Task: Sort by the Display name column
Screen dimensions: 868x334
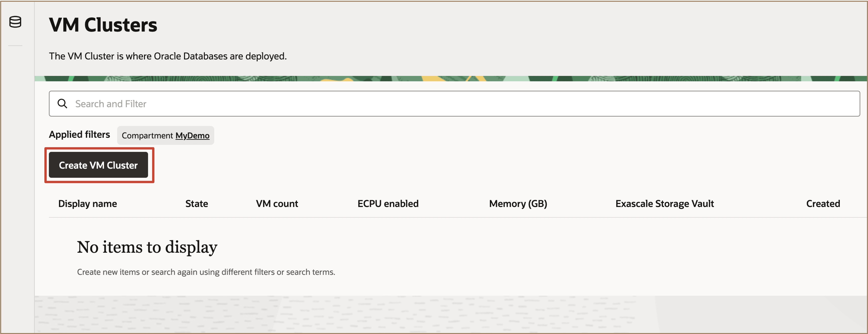Action: (x=87, y=203)
